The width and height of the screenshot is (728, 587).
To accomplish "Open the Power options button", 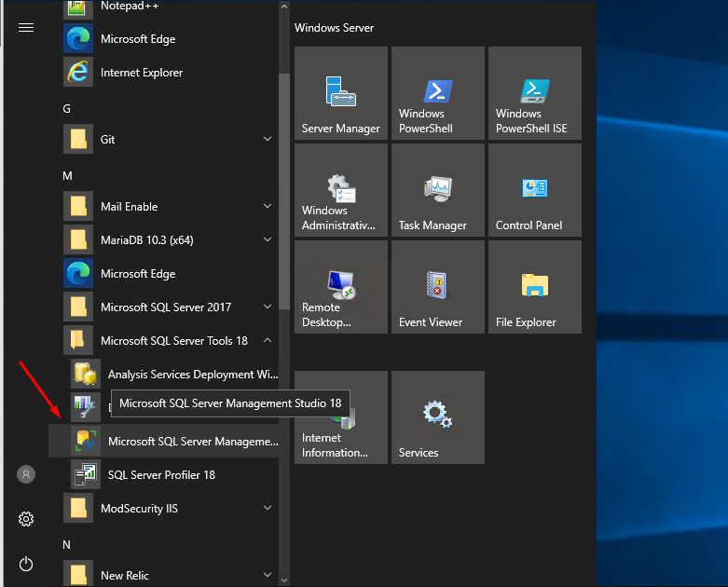I will pos(26,564).
